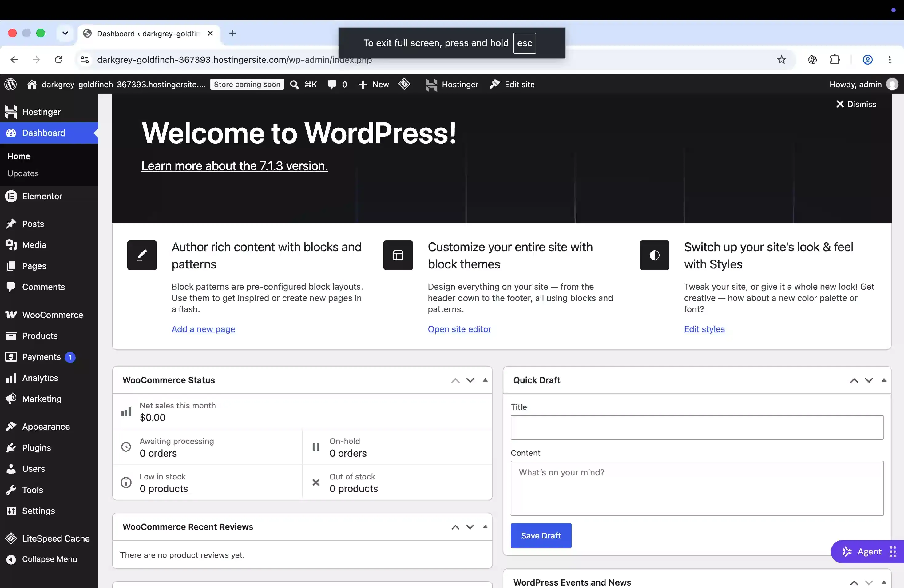The image size is (904, 588).
Task: Open the Learn more about 7.1.3 link
Action: (x=235, y=166)
